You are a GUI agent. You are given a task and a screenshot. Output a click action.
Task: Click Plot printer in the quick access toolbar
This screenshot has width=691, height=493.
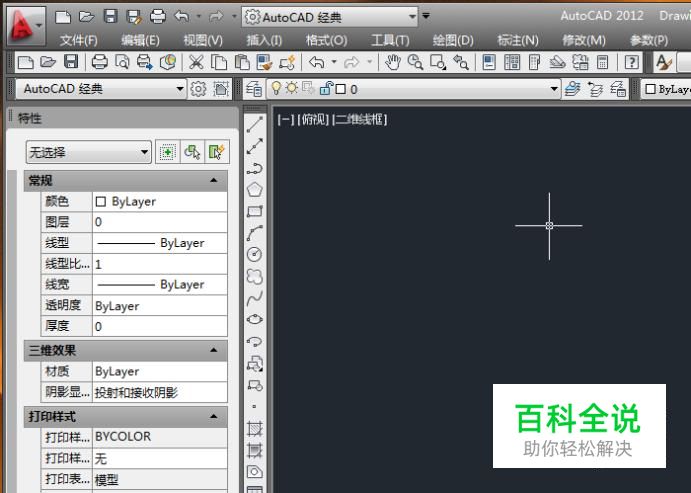158,17
